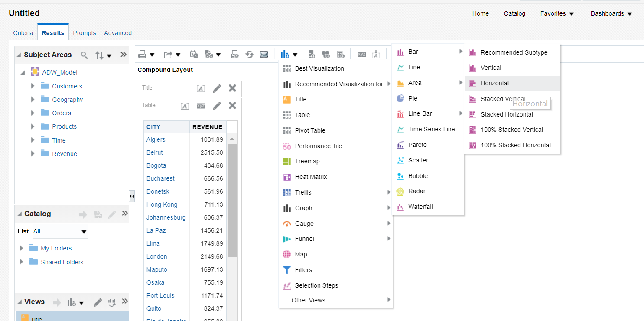This screenshot has width=644, height=321.
Task: Open the Other Views submenu
Action: point(335,300)
